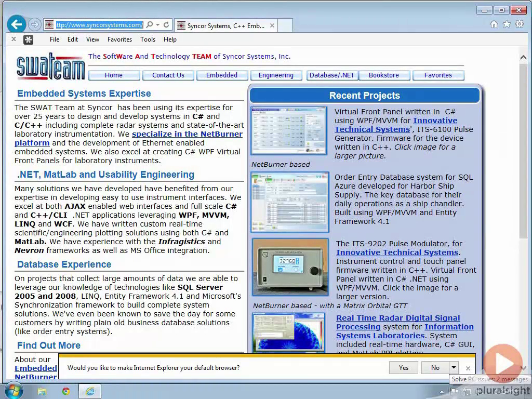Click the page scrollbar up arrow

click(523, 58)
